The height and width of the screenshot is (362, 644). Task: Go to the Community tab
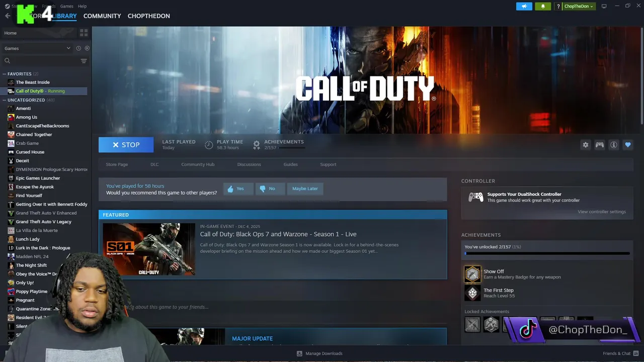tap(102, 16)
